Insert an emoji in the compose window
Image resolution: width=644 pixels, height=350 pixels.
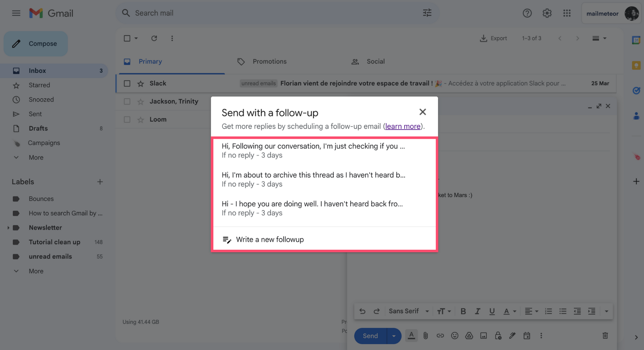pos(455,336)
